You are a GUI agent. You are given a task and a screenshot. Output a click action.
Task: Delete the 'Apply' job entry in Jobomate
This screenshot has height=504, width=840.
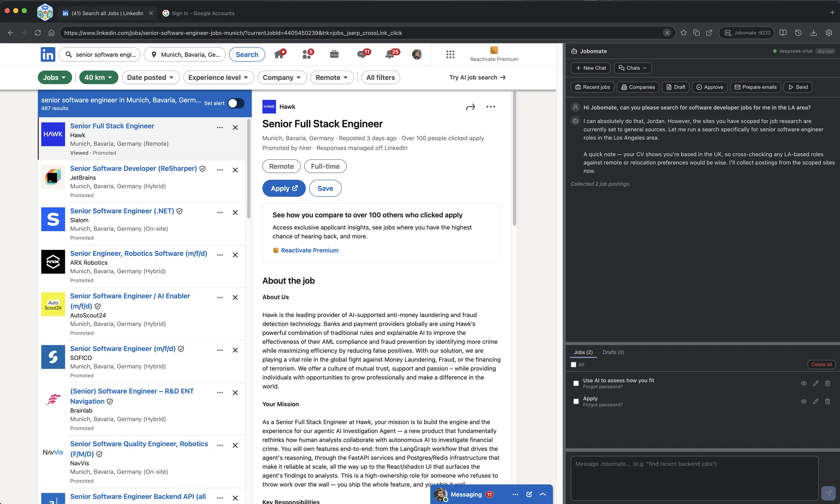(827, 401)
